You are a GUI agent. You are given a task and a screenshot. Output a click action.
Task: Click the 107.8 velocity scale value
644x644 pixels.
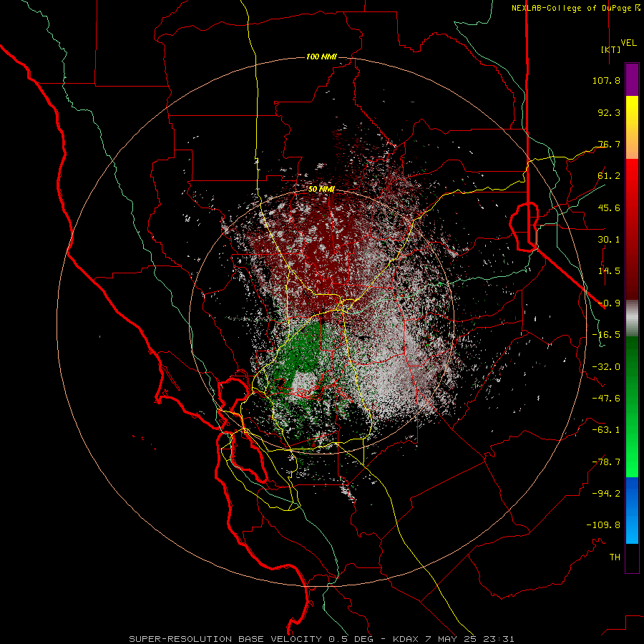click(606, 80)
